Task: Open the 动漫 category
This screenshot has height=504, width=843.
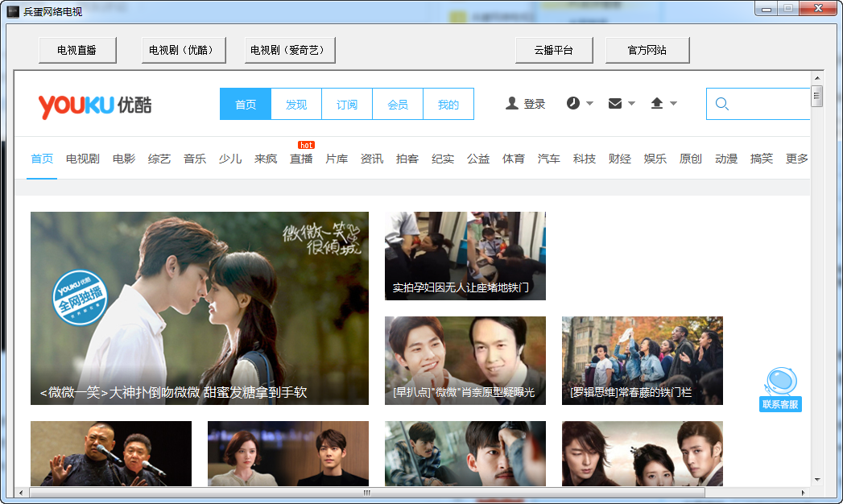Action: point(726,159)
